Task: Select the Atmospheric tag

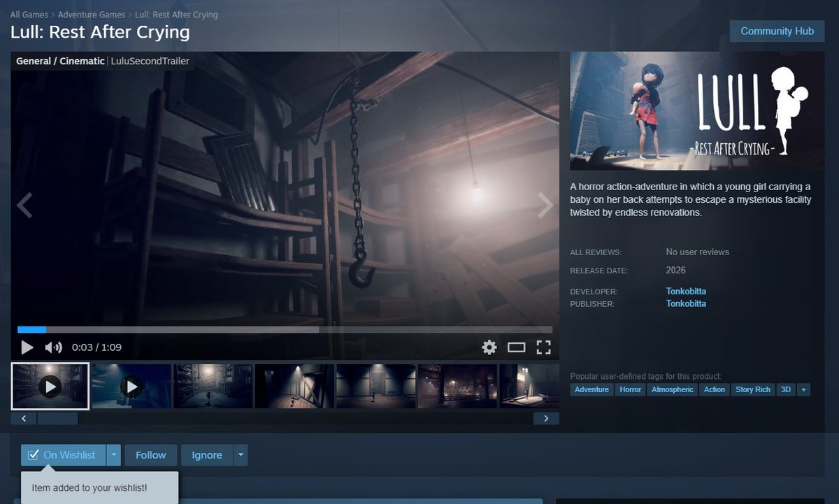Action: (673, 389)
